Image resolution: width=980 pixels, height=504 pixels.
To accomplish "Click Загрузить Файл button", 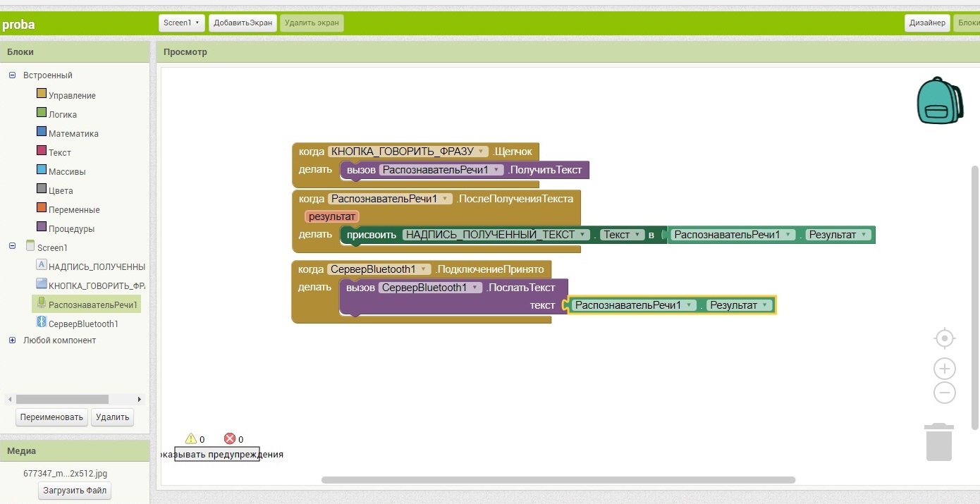I will click(x=75, y=491).
